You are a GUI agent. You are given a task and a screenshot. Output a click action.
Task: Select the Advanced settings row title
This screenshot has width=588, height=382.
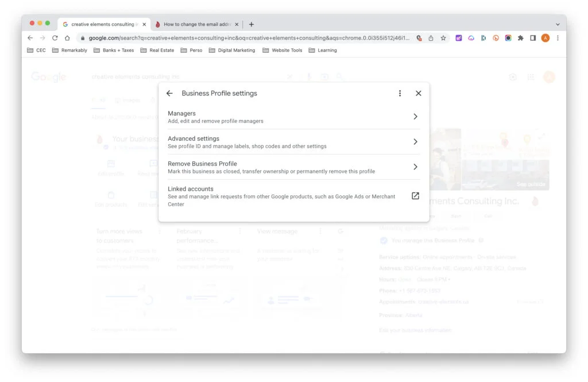click(x=194, y=138)
